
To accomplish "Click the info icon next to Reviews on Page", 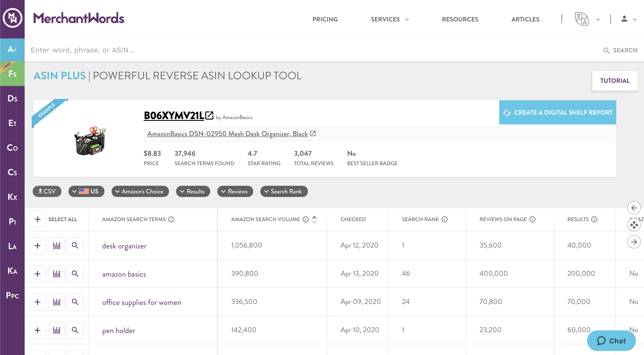I will pyautogui.click(x=532, y=219).
